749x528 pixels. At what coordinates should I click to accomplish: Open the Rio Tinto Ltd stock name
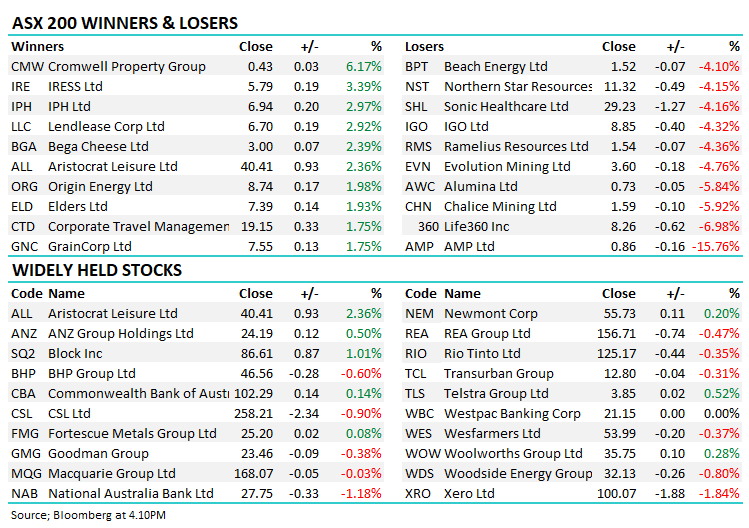[x=483, y=354]
